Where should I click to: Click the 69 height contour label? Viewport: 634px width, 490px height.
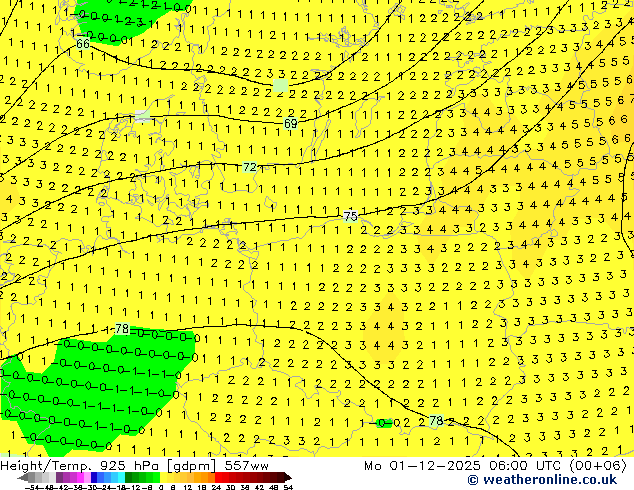coord(290,123)
